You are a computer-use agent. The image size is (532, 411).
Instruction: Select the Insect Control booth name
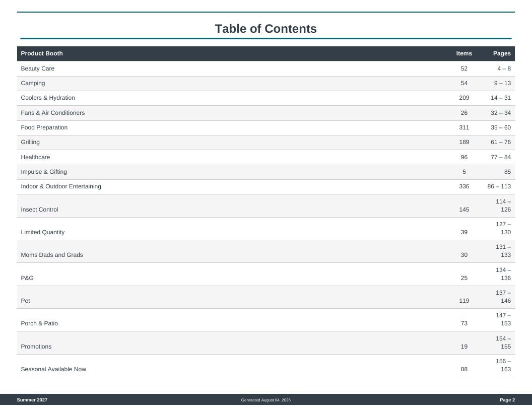tap(39, 210)
